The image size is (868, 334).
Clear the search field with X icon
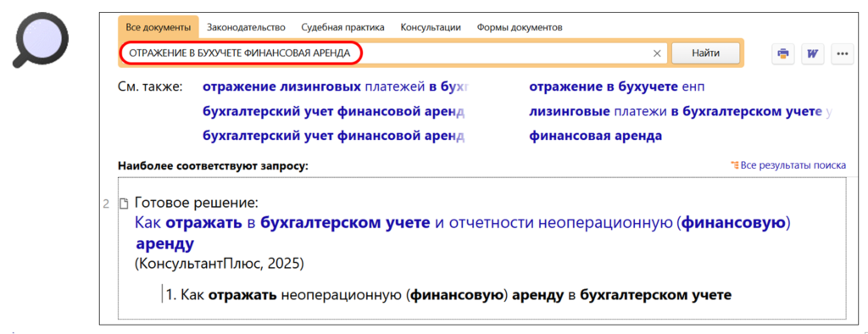657,53
